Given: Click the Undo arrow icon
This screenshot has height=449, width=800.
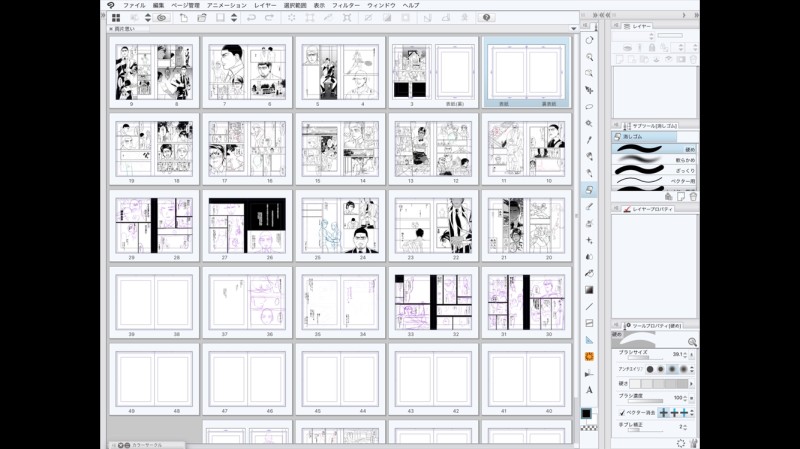Looking at the screenshot, I should (x=251, y=17).
